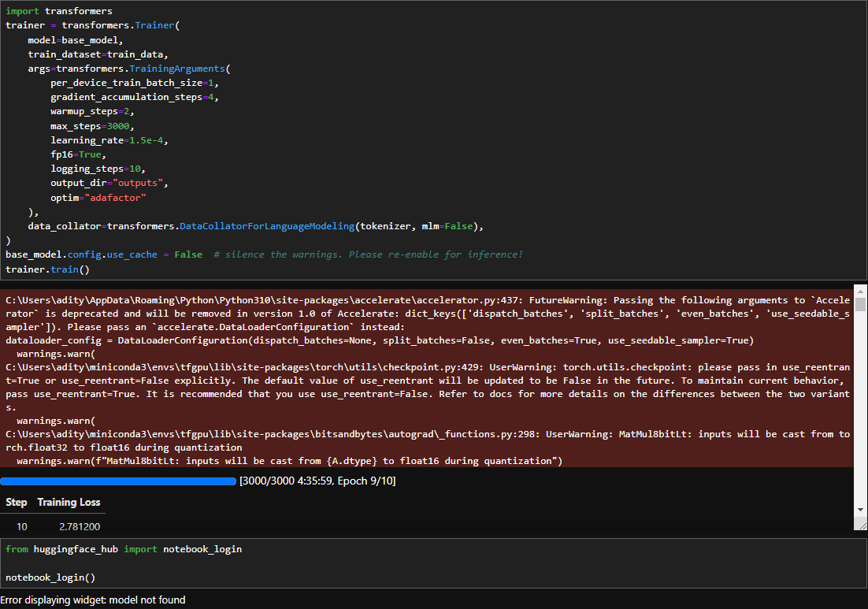Place cursor on import transformers line

pyautogui.click(x=59, y=12)
